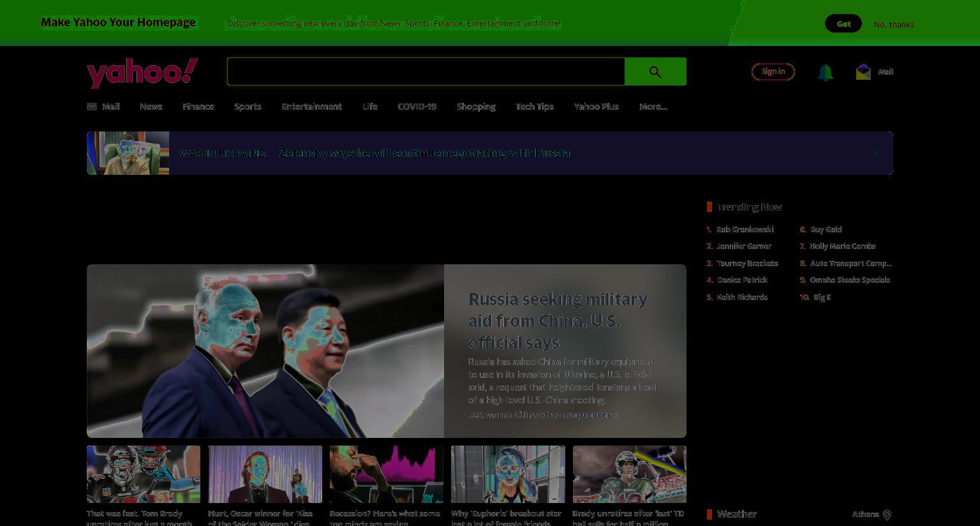Open Zelensky negotiating with Russia headline
Viewport: 980px width, 526px height.
425,153
